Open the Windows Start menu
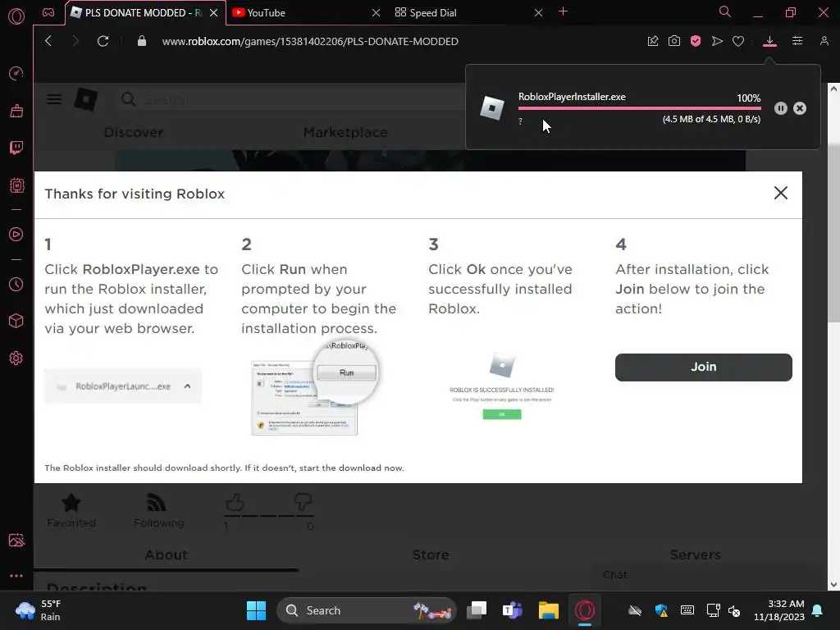Viewport: 840px width, 630px height. 256,610
